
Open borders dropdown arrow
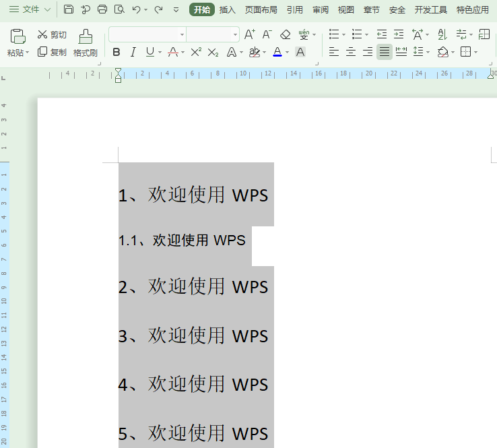[x=475, y=53]
